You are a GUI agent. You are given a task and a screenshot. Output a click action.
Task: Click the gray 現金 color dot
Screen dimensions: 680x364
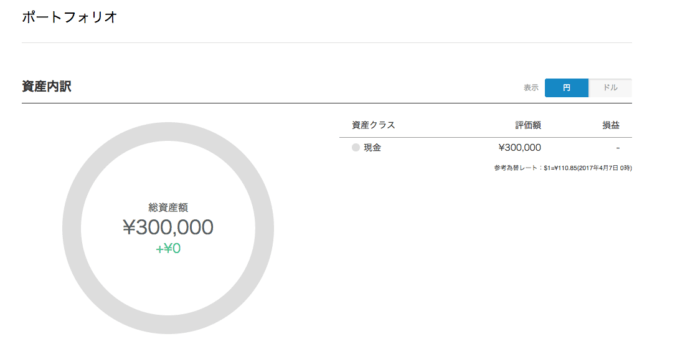point(356,148)
